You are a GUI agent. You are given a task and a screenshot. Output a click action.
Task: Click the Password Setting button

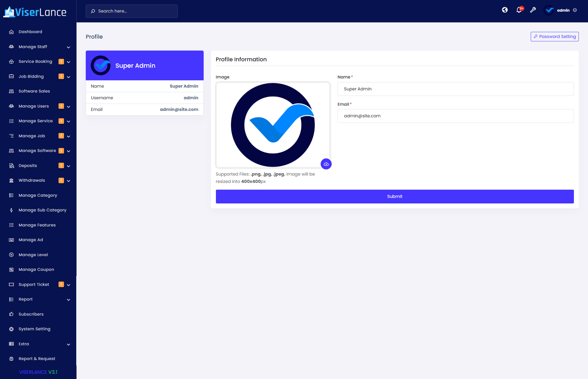[554, 36]
